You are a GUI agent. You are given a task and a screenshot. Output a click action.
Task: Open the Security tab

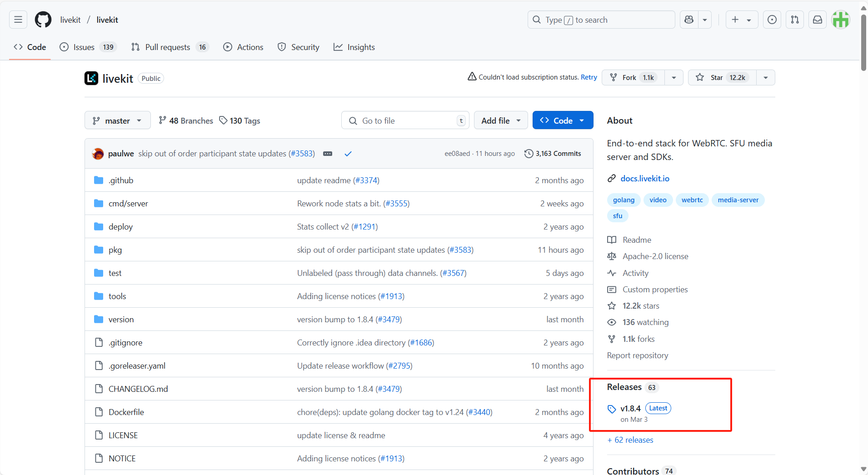pyautogui.click(x=299, y=47)
